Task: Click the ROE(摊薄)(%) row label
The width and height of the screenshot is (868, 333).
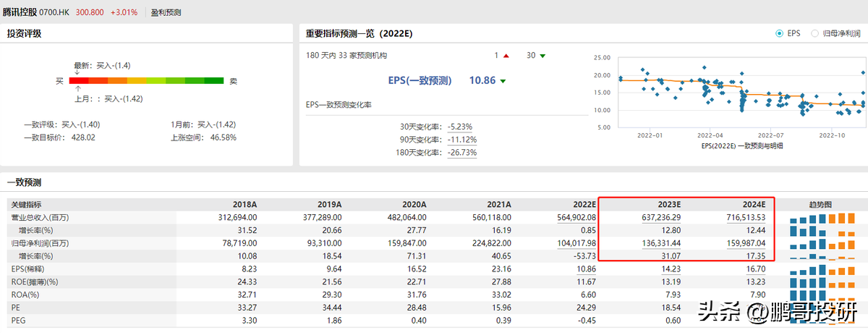Action: pyautogui.click(x=33, y=282)
